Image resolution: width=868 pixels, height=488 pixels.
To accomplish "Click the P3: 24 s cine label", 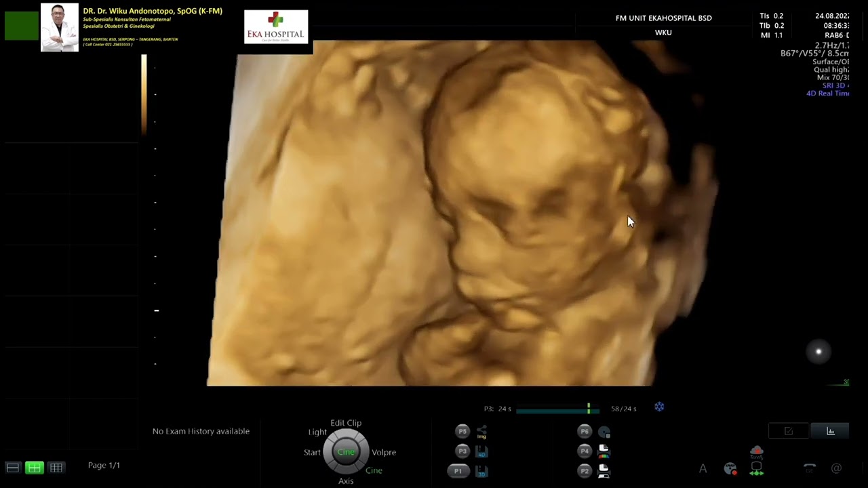I will click(498, 409).
